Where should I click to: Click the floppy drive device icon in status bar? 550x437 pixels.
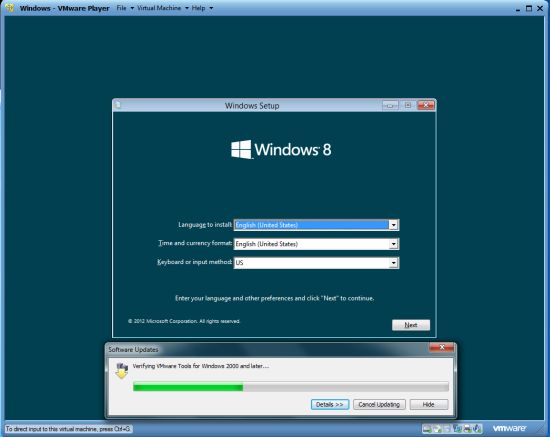pyautogui.click(x=447, y=429)
